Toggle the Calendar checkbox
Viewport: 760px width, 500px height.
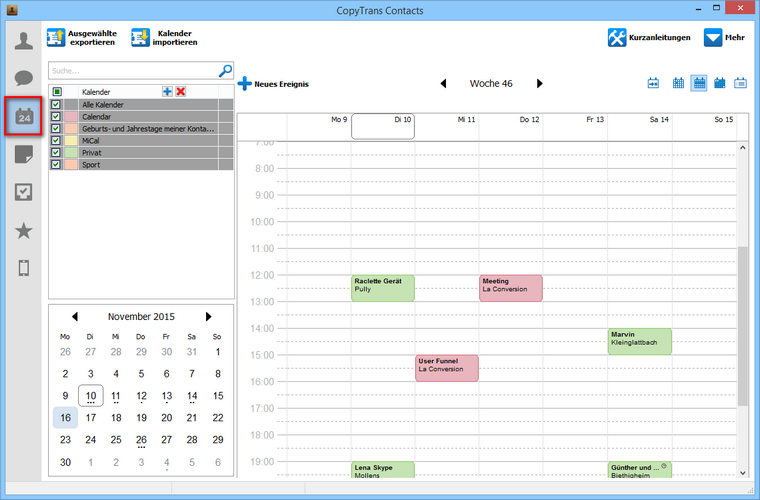click(56, 117)
